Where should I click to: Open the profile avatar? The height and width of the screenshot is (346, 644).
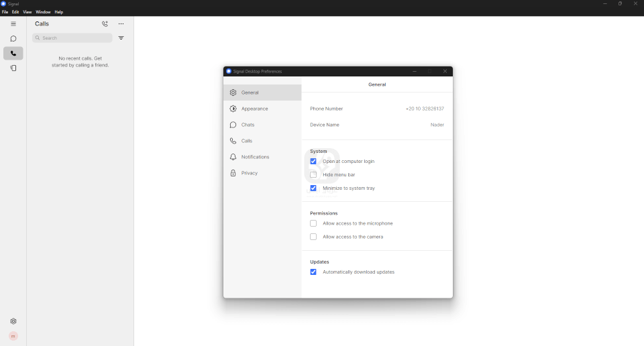click(x=13, y=336)
